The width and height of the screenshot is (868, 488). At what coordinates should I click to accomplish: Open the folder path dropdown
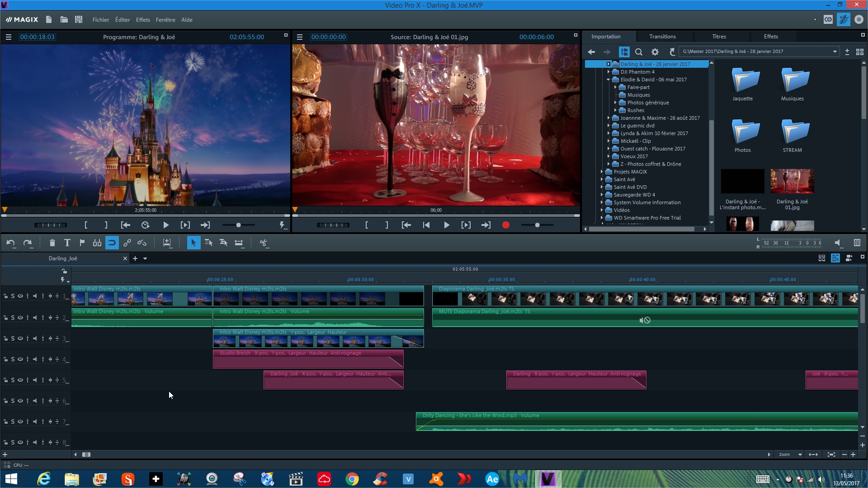[x=835, y=52]
